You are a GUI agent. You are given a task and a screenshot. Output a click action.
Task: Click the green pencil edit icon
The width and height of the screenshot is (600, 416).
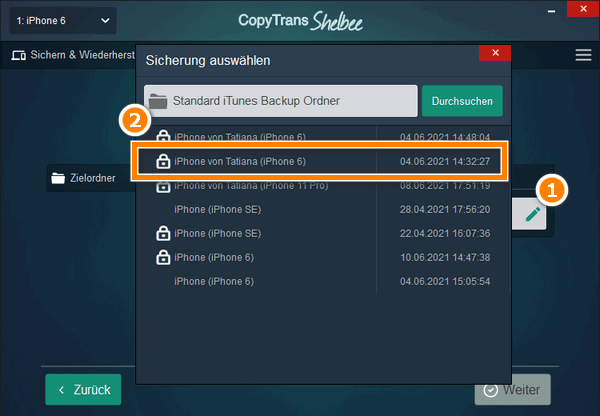click(532, 215)
